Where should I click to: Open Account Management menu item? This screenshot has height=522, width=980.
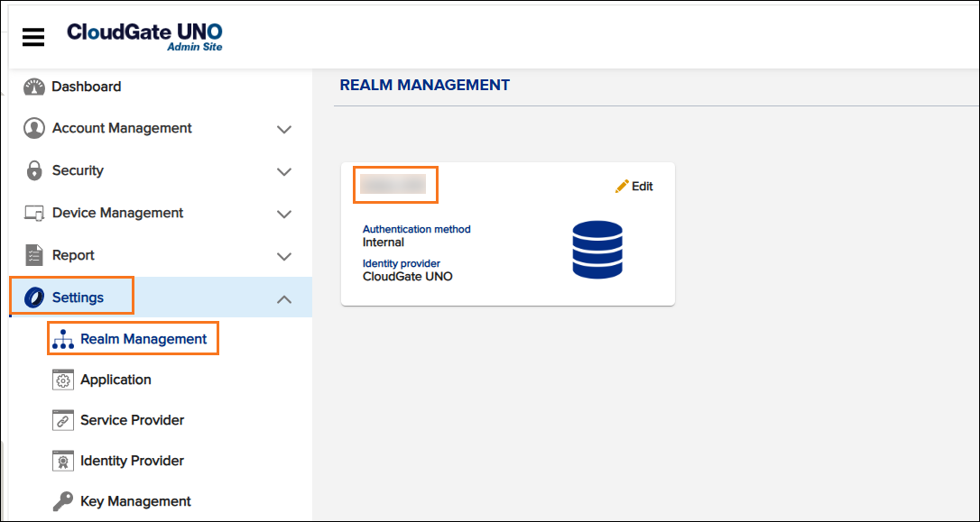tap(122, 128)
